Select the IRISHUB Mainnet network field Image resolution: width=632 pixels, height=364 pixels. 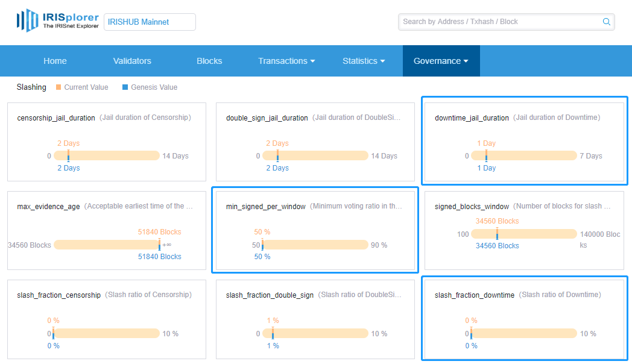pos(150,22)
